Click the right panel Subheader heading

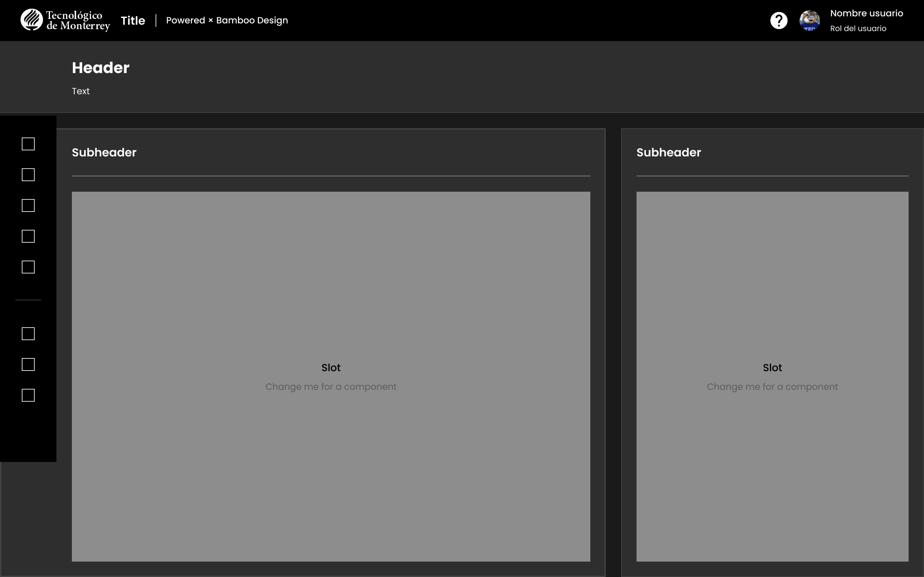pyautogui.click(x=669, y=152)
